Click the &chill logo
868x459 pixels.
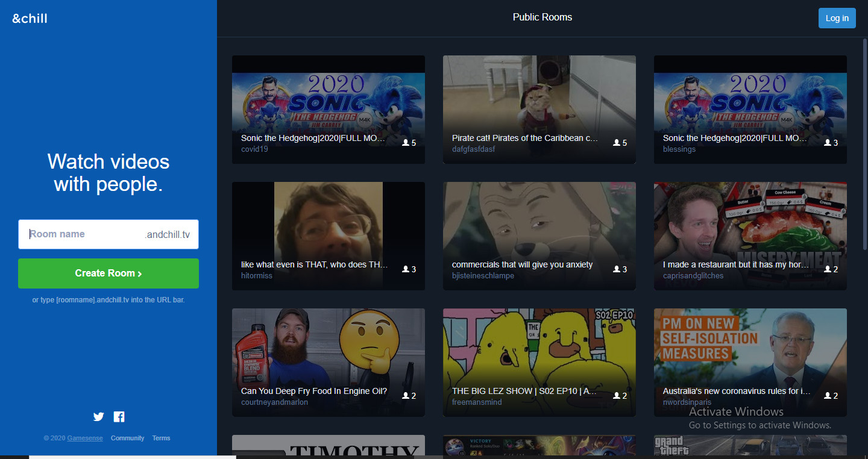(x=30, y=19)
